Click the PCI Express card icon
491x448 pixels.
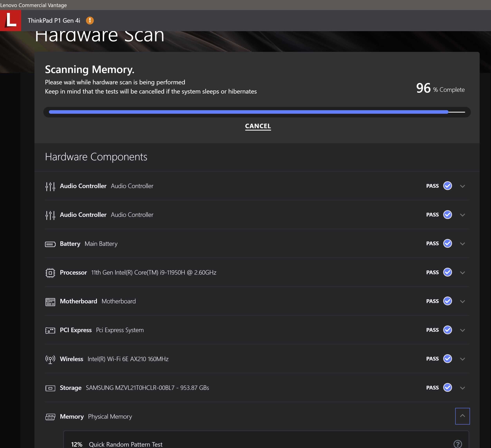point(50,330)
